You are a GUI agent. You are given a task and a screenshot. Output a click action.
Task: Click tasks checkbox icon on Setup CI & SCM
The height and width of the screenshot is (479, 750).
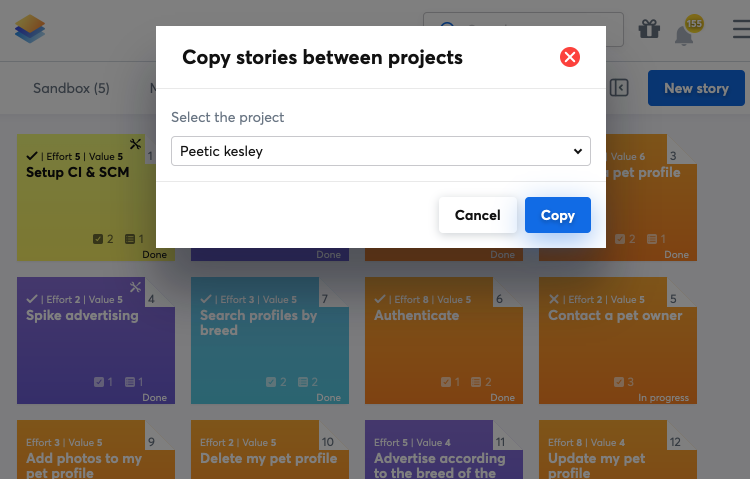tap(98, 239)
